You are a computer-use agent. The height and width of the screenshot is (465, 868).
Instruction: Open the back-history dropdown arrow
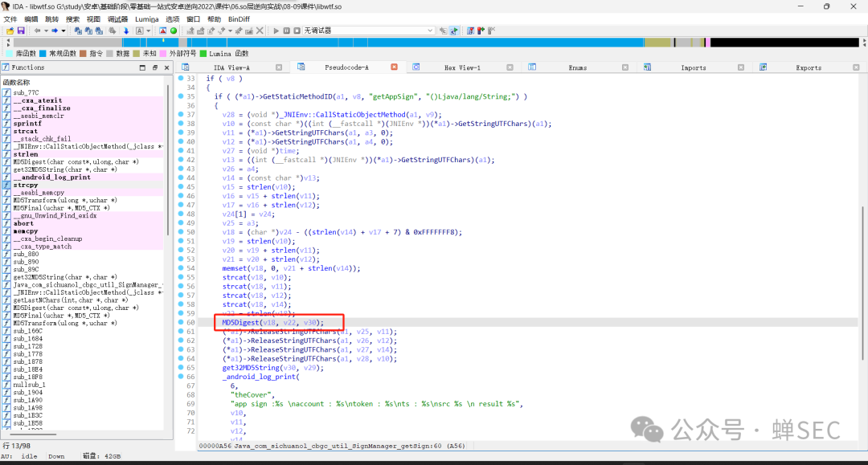pyautogui.click(x=46, y=31)
